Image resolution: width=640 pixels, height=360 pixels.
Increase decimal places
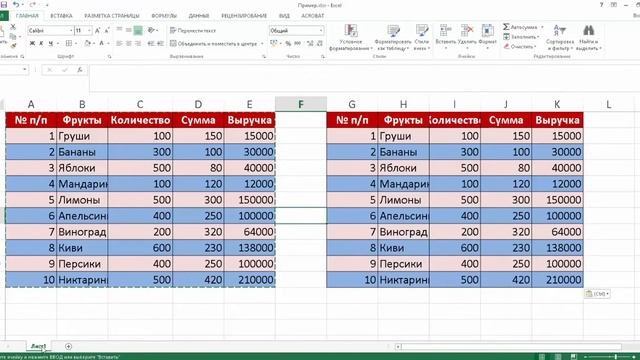point(310,43)
